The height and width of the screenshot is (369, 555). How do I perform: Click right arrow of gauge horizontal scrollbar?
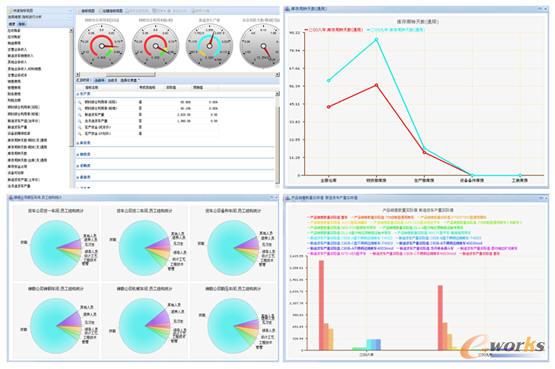click(277, 75)
